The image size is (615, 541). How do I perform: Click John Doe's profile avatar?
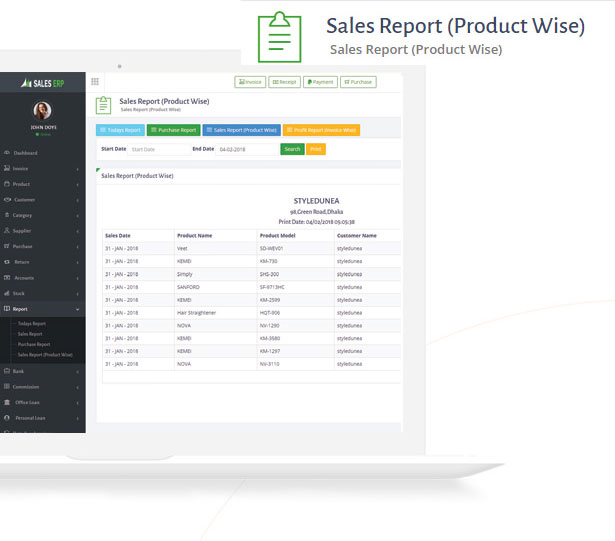point(42,111)
